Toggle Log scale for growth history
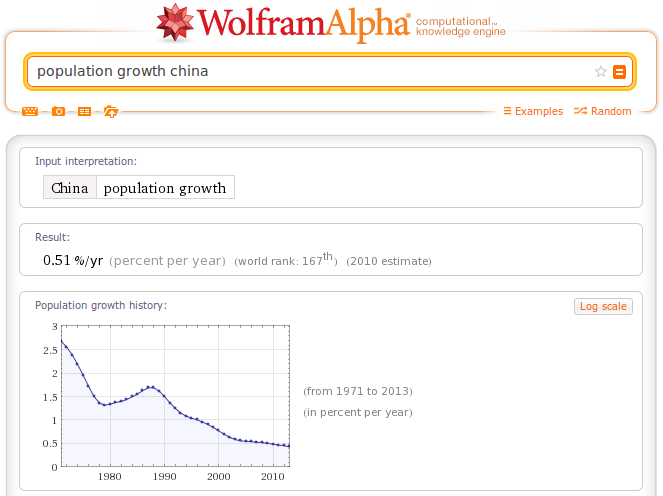The width and height of the screenshot is (663, 496). click(603, 306)
